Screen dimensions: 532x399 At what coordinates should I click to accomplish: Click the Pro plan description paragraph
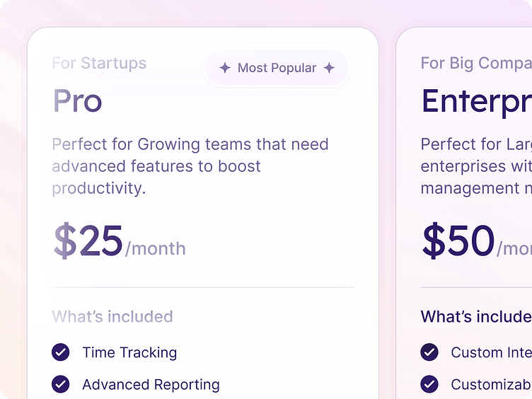tap(190, 166)
